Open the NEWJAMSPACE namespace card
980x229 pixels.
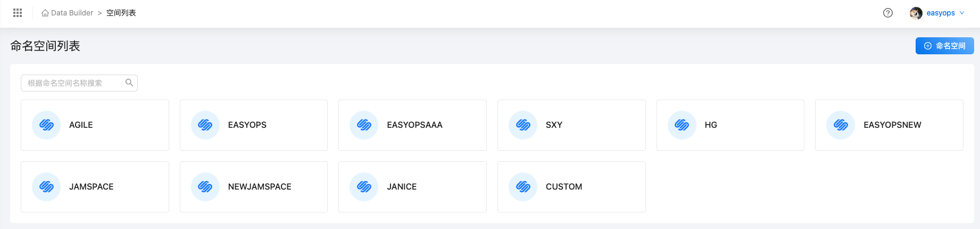pos(254,187)
